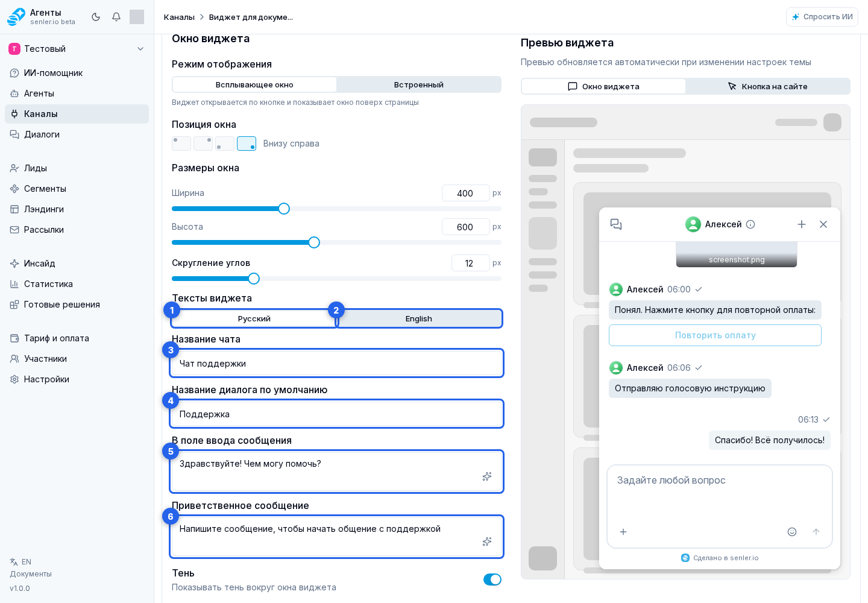868x603 pixels.
Task: Set window position to bottom right
Action: [247, 144]
